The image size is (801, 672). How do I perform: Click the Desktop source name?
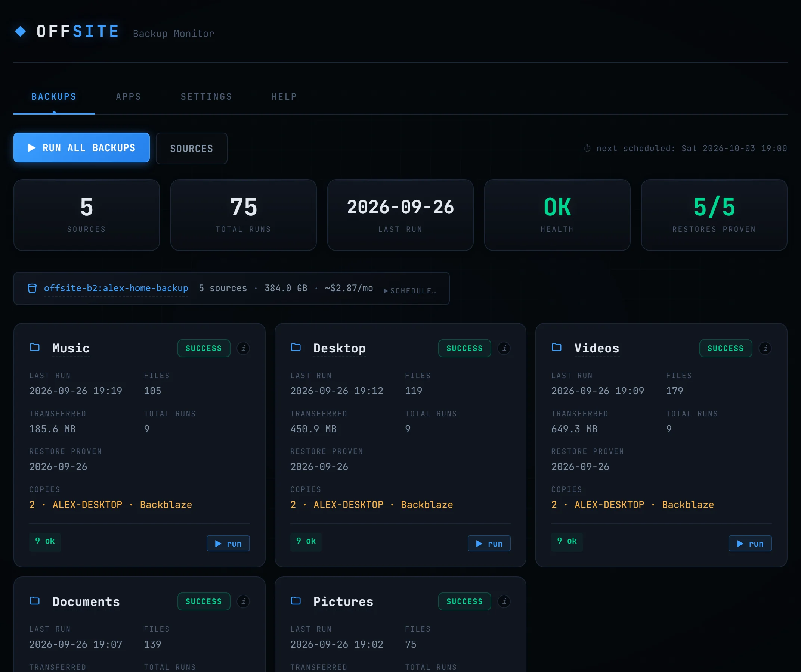point(340,348)
